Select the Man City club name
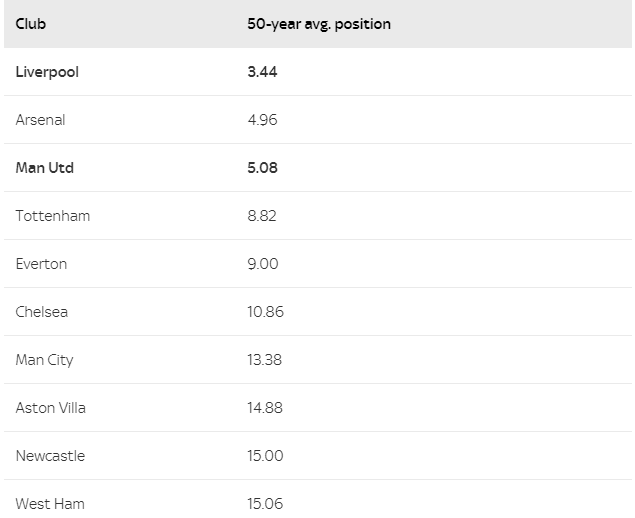635x518 pixels. point(44,360)
